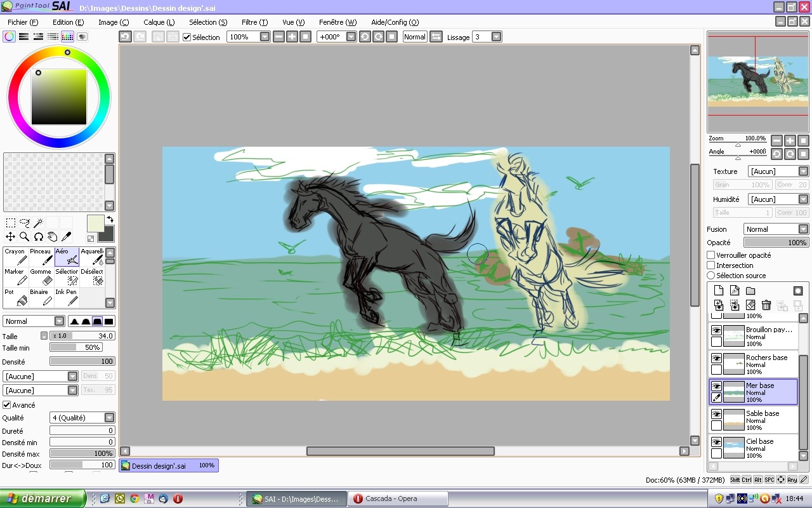Choose the magic wand tool
Viewport: 812px width, 508px height.
38,223
